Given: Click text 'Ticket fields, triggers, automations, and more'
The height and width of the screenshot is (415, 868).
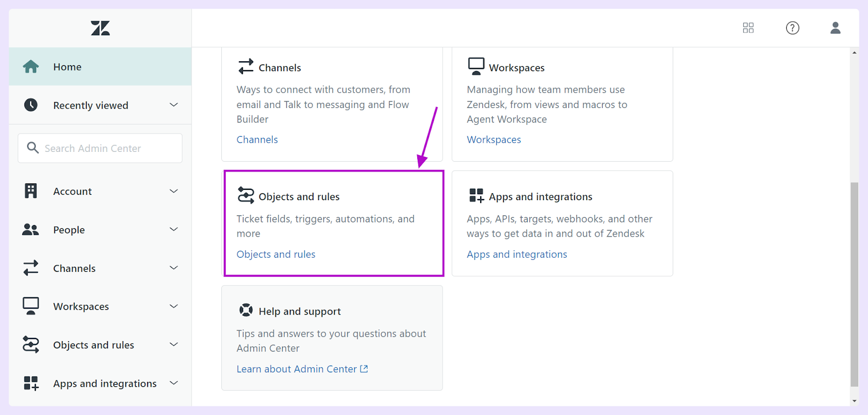Looking at the screenshot, I should [x=325, y=226].
